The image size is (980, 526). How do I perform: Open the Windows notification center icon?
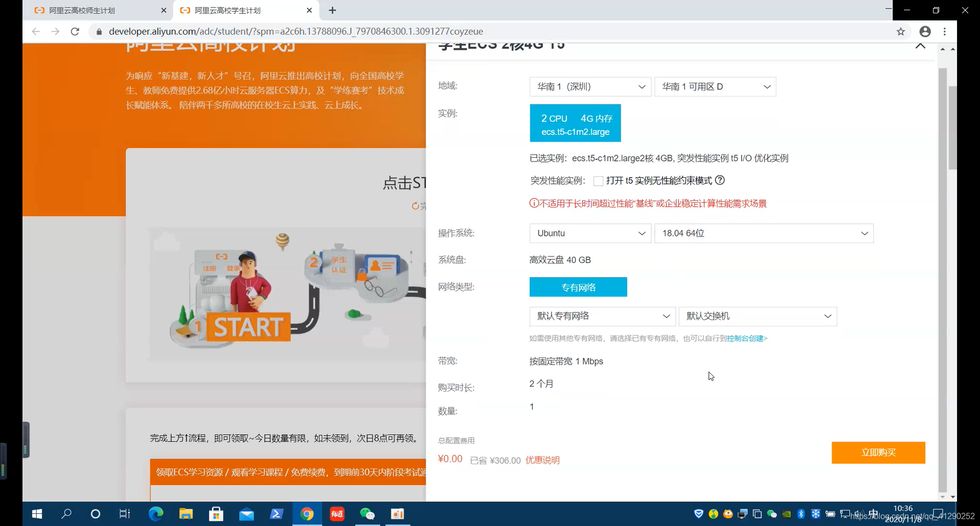click(x=938, y=514)
